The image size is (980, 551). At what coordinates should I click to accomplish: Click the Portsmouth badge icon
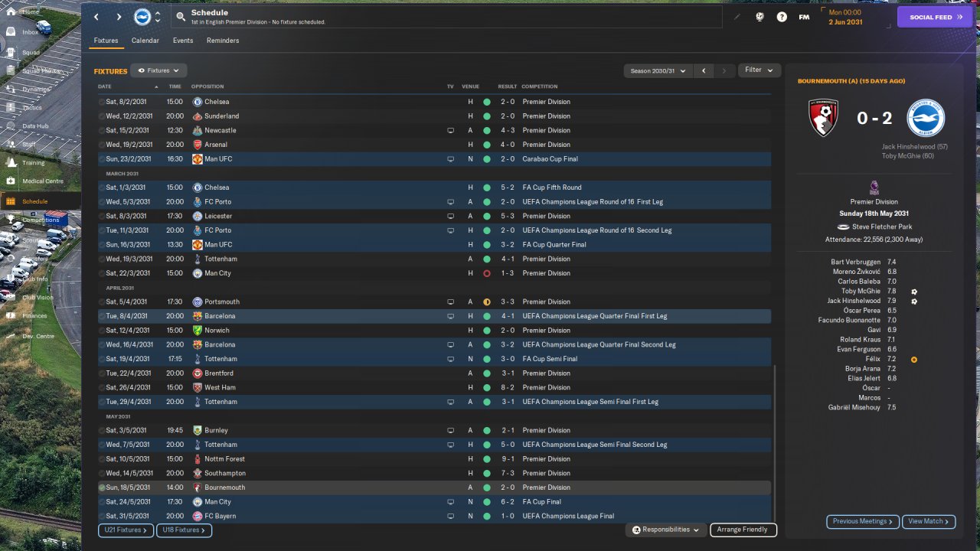point(198,302)
